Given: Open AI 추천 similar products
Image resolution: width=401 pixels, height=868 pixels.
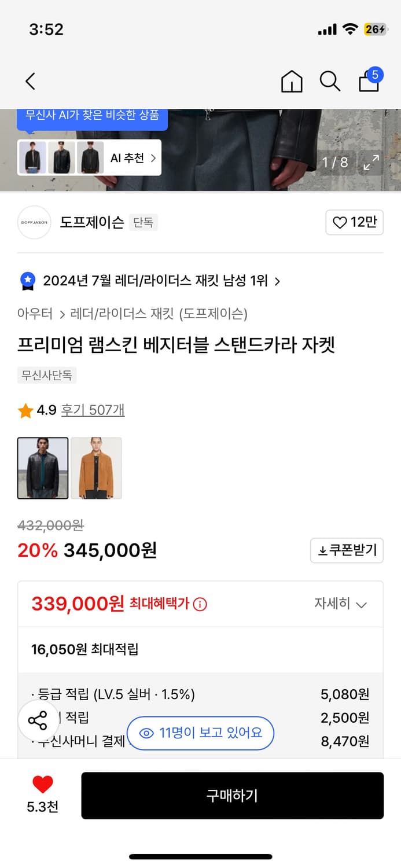Looking at the screenshot, I should pos(133,158).
